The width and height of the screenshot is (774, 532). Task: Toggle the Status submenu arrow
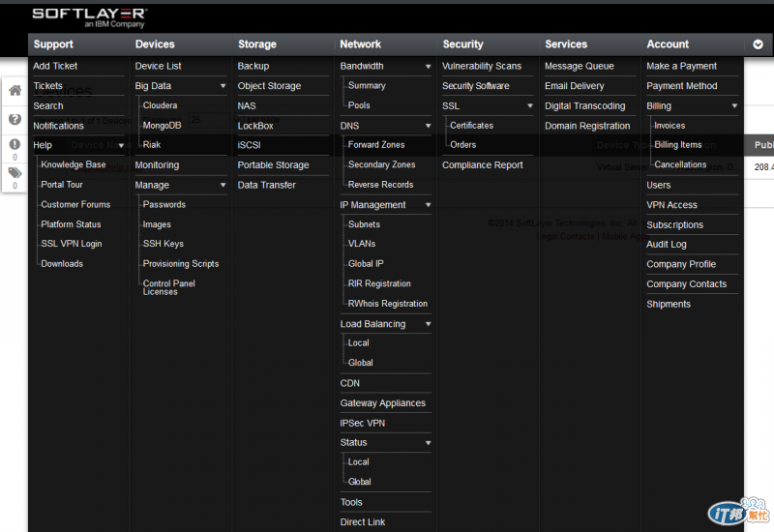[x=428, y=443]
